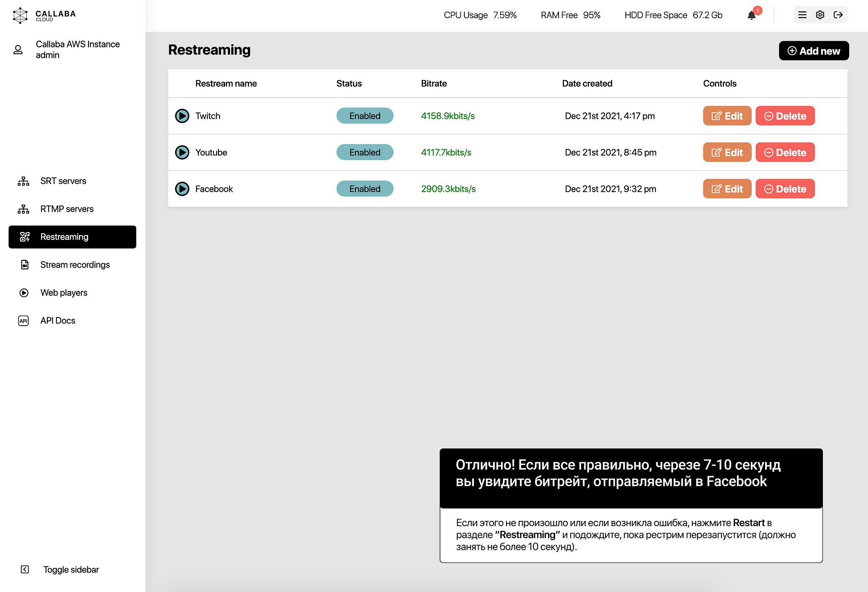
Task: Open Restreaming menu item
Action: (72, 237)
